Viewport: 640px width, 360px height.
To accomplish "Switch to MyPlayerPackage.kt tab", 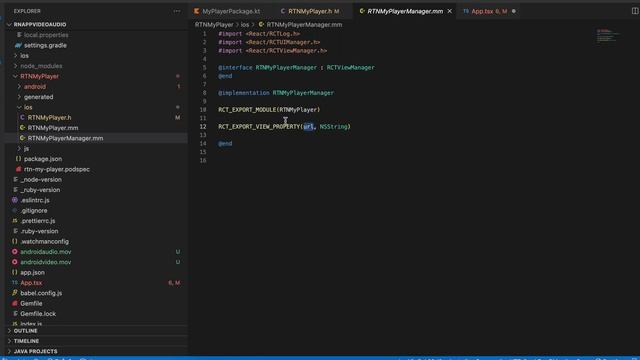I will 231,11.
